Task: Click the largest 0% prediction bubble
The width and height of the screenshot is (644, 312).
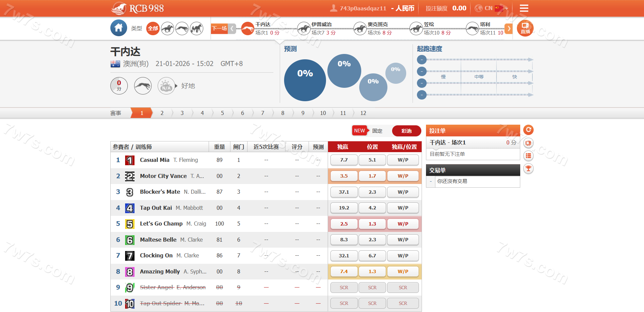Action: coord(305,80)
